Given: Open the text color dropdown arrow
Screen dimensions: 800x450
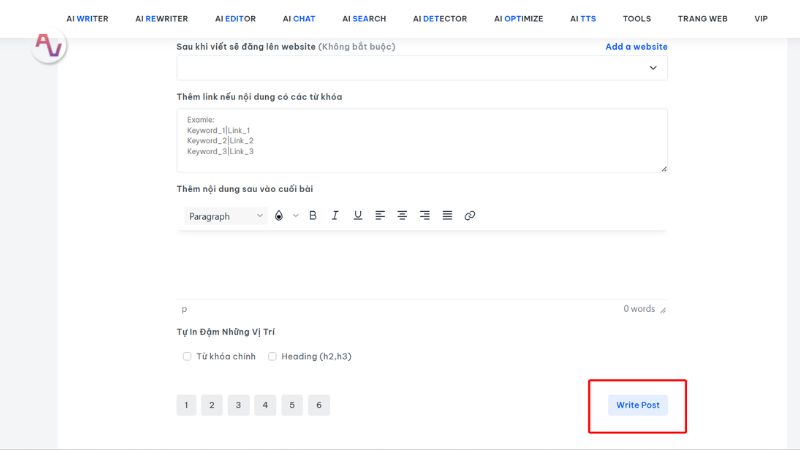Looking at the screenshot, I should pyautogui.click(x=295, y=216).
